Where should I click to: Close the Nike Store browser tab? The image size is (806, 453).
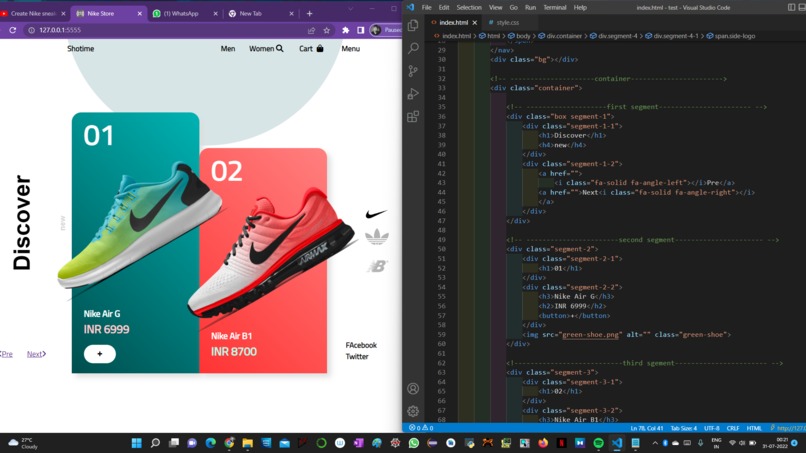139,13
